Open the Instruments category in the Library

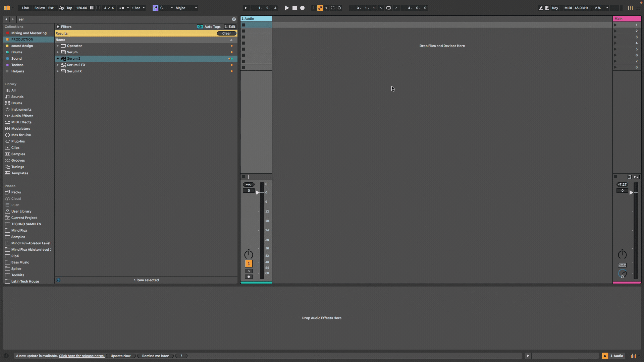coord(21,109)
